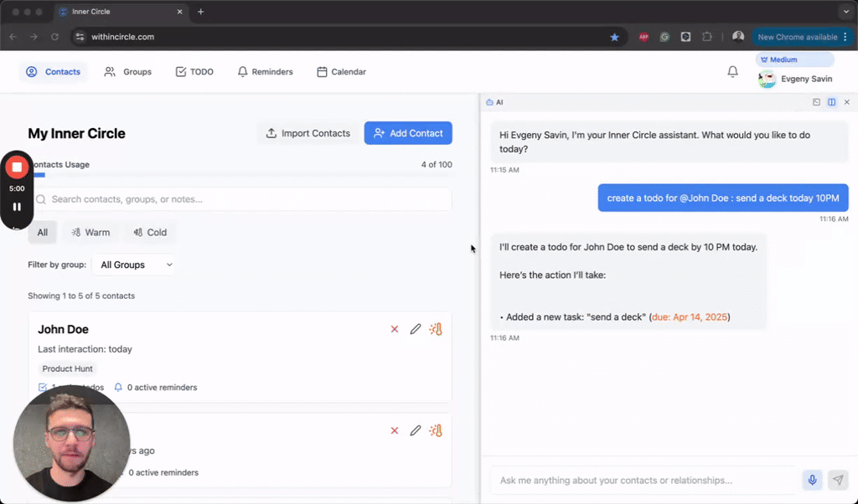Open the Reminders tab
Viewport: 858px width, 504px height.
pyautogui.click(x=265, y=72)
